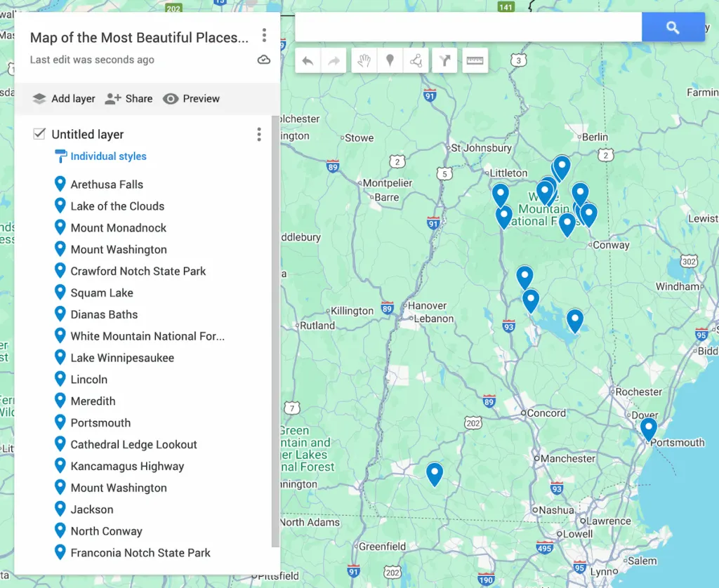The height and width of the screenshot is (588, 719).
Task: Click pin icon beside Jackson
Action: click(60, 509)
